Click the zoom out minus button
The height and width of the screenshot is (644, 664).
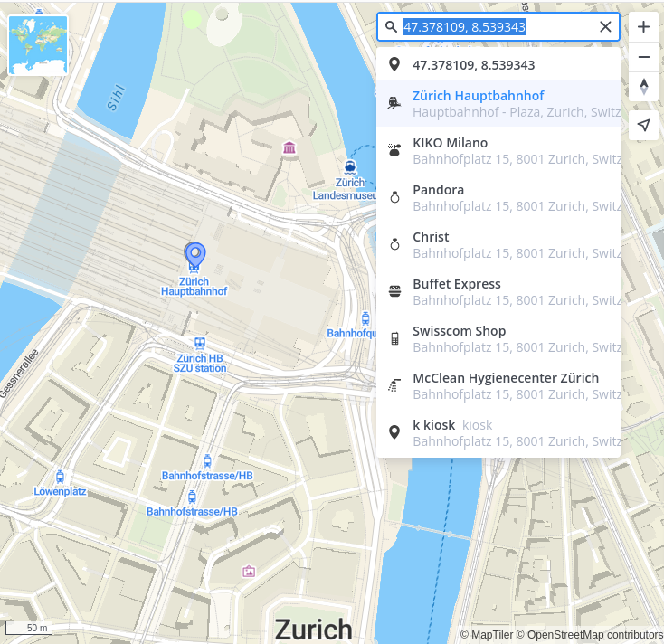point(643,57)
